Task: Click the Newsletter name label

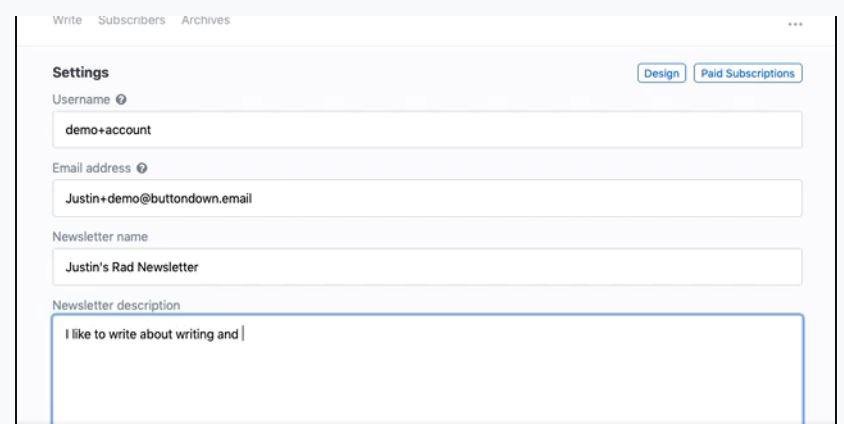Action: 98,236
